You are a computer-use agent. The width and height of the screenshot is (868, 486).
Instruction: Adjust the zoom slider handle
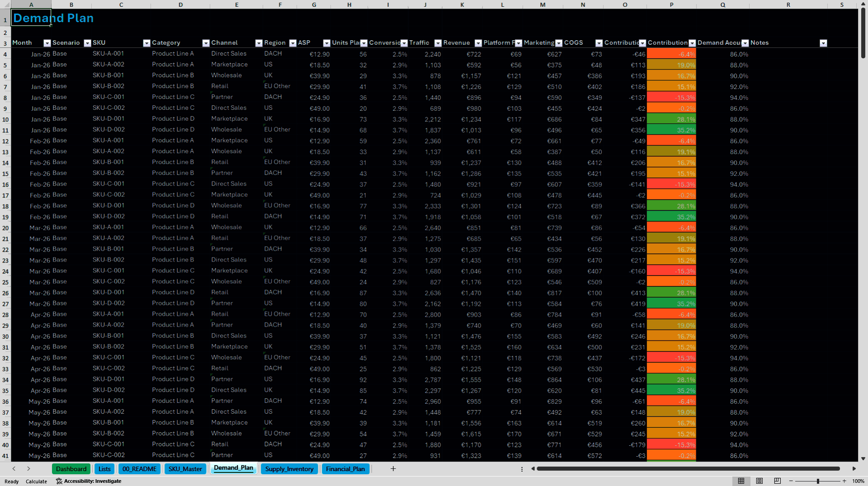[818, 481]
